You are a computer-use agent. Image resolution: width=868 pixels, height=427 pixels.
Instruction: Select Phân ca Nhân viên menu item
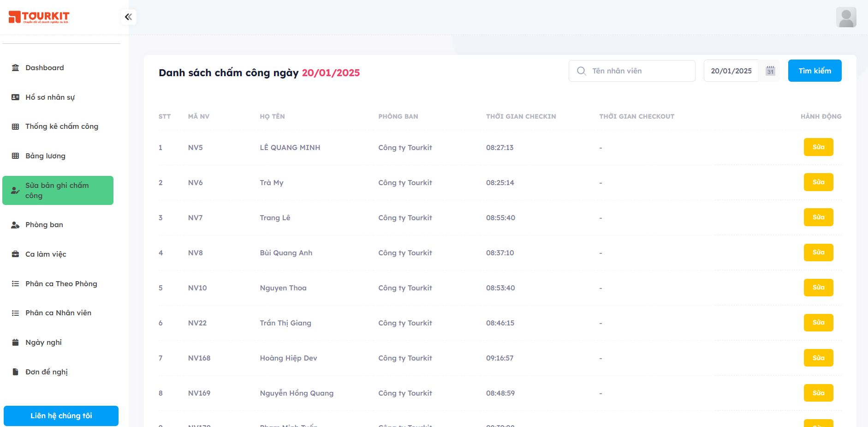[x=58, y=313]
